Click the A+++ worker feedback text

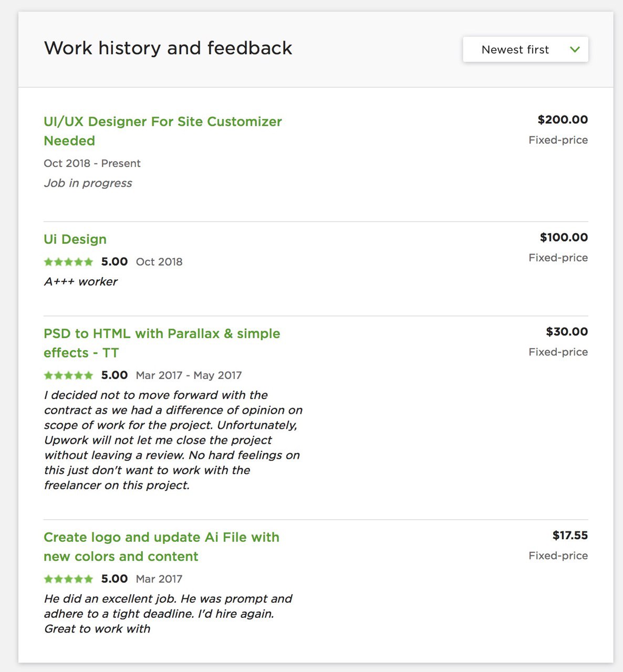coord(80,282)
